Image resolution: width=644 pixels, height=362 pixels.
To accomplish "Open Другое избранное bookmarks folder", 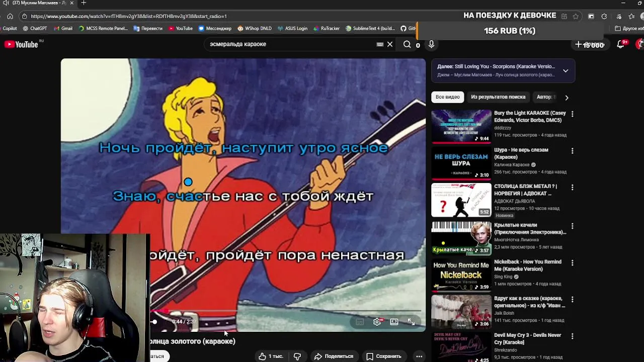I will pyautogui.click(x=629, y=29).
